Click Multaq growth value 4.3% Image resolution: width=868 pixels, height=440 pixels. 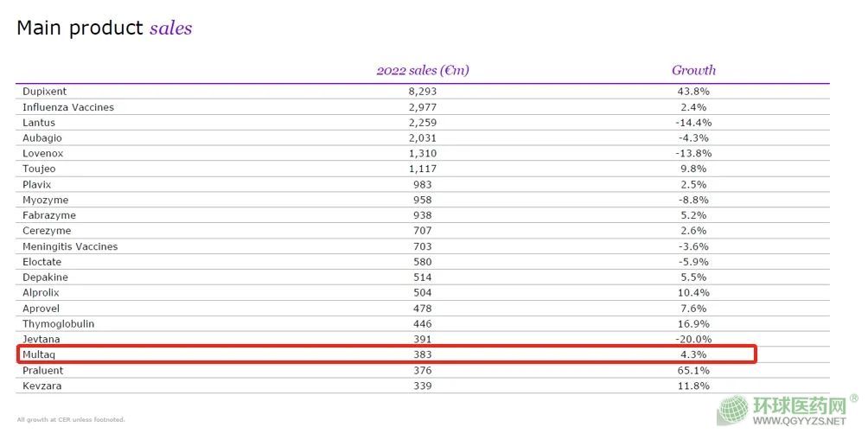692,354
